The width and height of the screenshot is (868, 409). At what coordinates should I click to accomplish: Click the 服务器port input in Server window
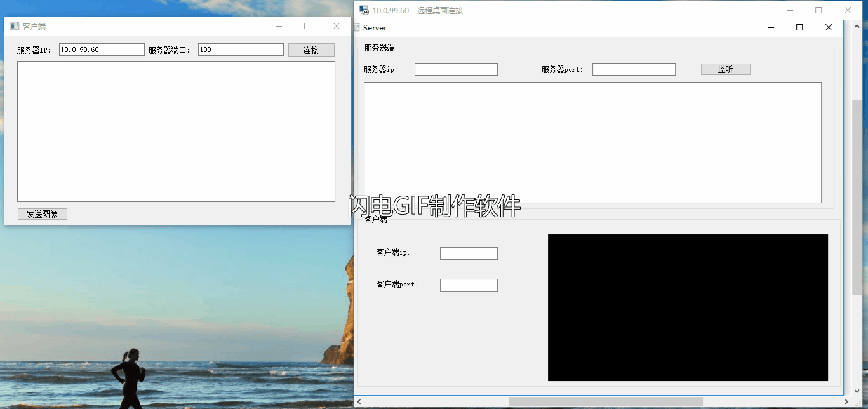[634, 69]
